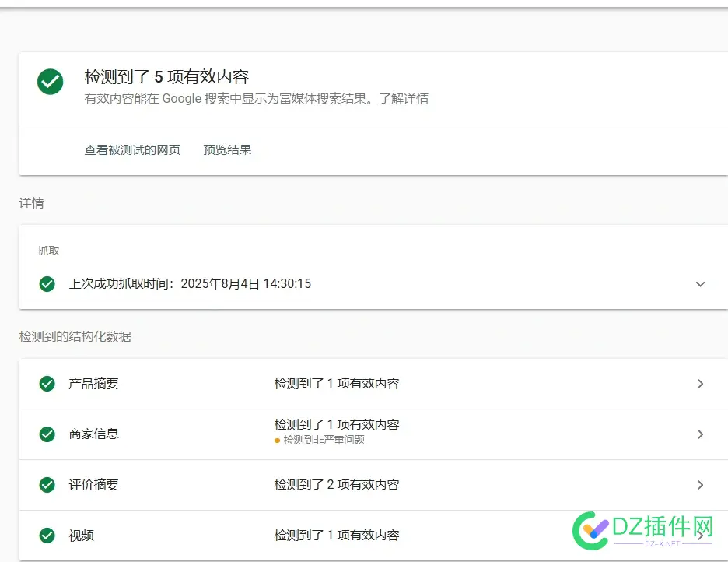Click 检测到了 1 项有效内容 in 产品摘要 row
728x562 pixels.
[x=337, y=383]
